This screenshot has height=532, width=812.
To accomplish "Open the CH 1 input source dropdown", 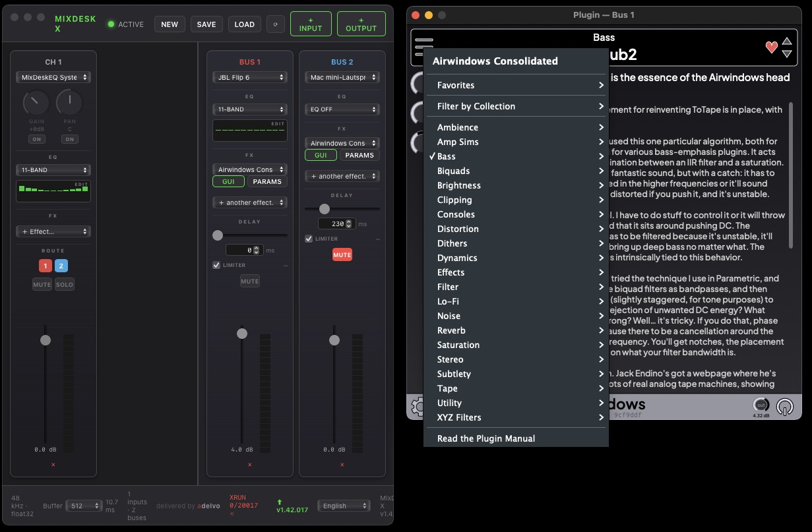I will click(x=53, y=77).
